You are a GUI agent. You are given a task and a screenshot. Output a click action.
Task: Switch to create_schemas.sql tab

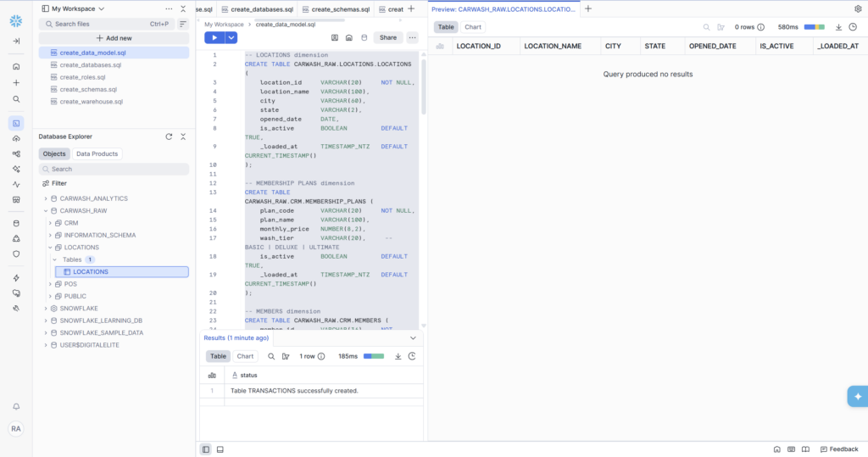pyautogui.click(x=339, y=8)
